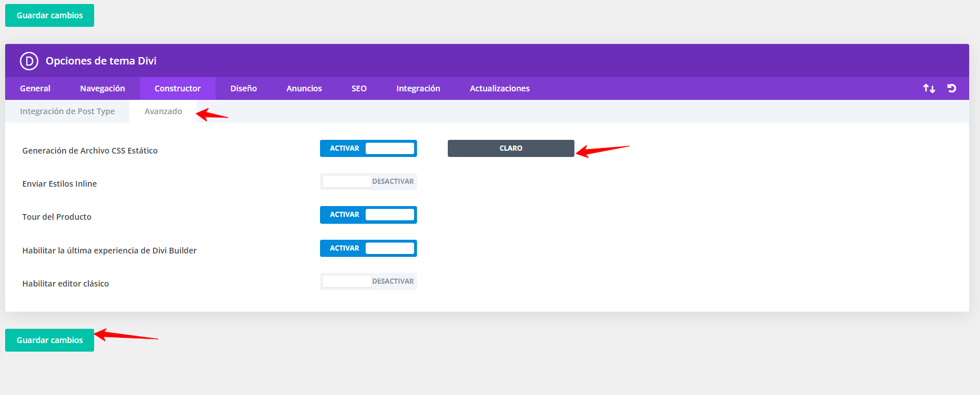The height and width of the screenshot is (395, 980).
Task: Toggle Habilitar la última experiencia Divi Builder
Action: tap(368, 248)
